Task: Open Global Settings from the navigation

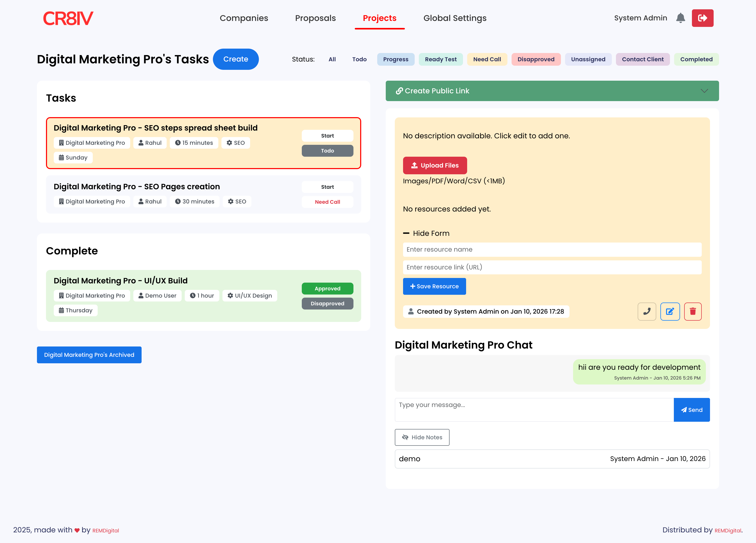Action: (455, 18)
